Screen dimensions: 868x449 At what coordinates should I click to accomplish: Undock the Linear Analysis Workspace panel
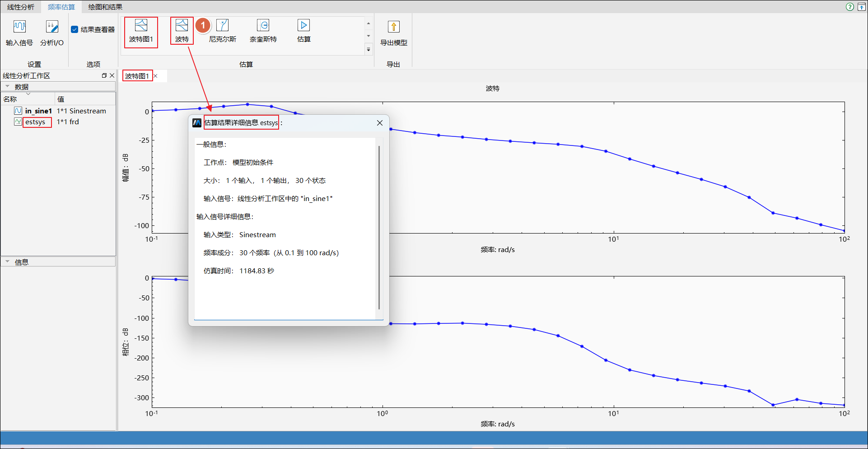click(x=104, y=75)
